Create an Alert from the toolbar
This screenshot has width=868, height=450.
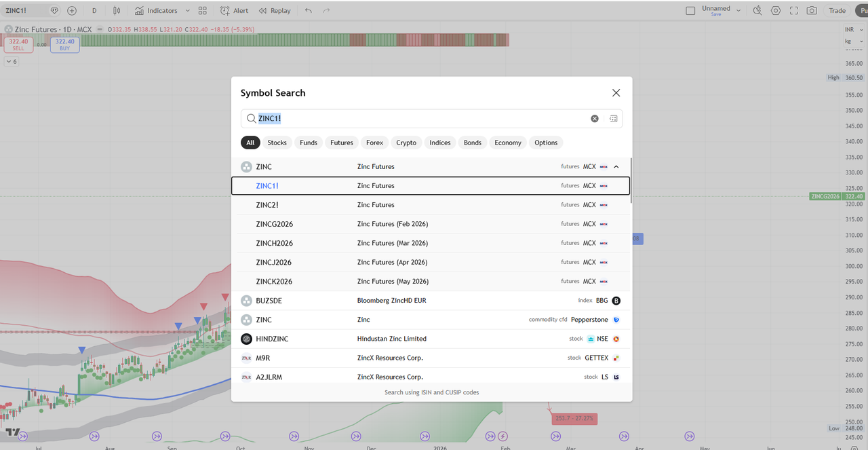coord(235,10)
